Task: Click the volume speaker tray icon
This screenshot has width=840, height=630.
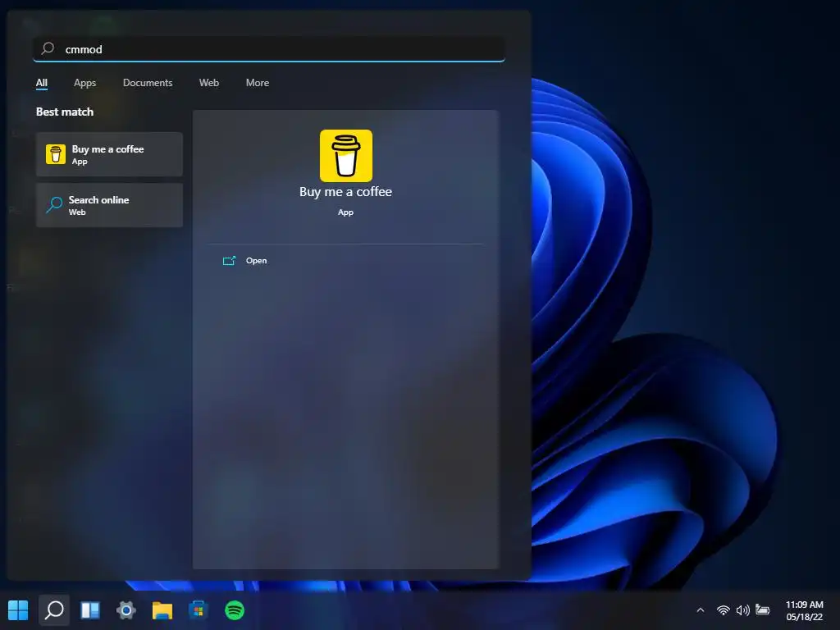Action: tap(742, 610)
